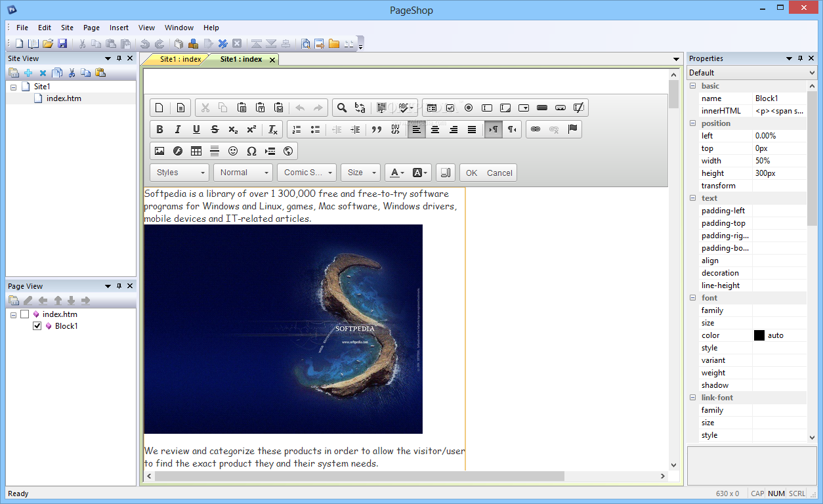Open the Help menu

(211, 28)
